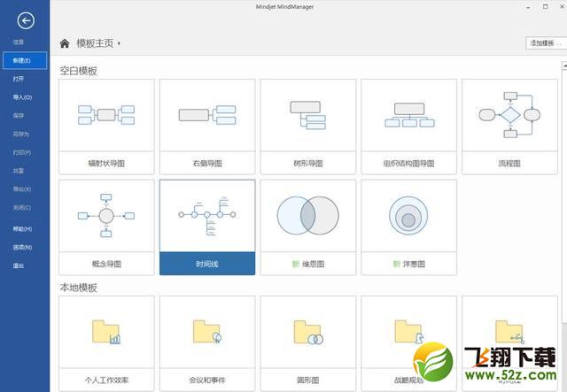Click the 添加模板 button
Screen dimensions: 567x392
(x=546, y=43)
